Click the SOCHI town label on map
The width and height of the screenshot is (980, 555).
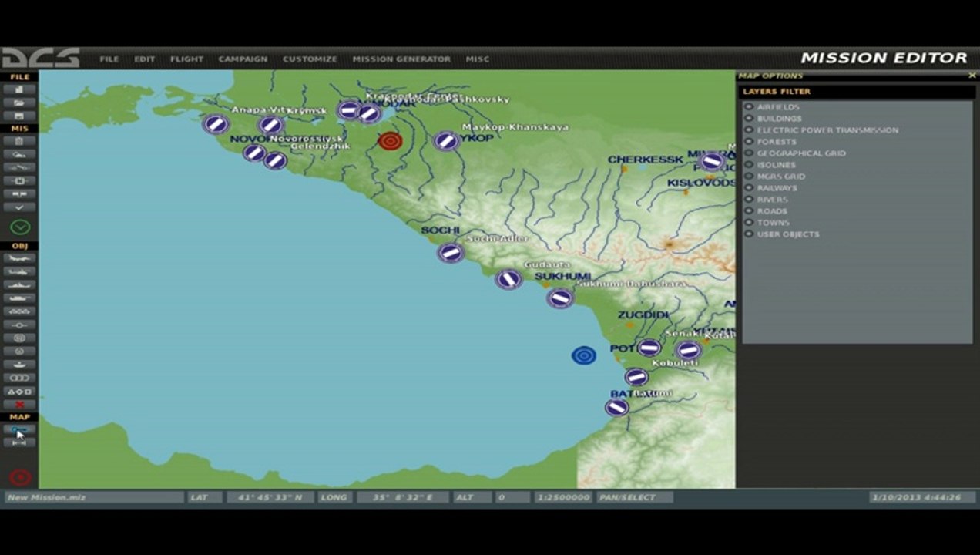point(440,230)
